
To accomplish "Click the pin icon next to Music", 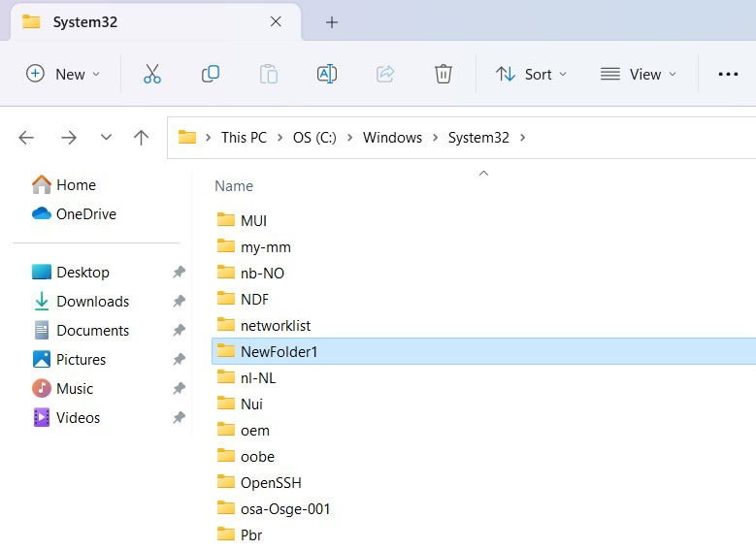I will 179,389.
